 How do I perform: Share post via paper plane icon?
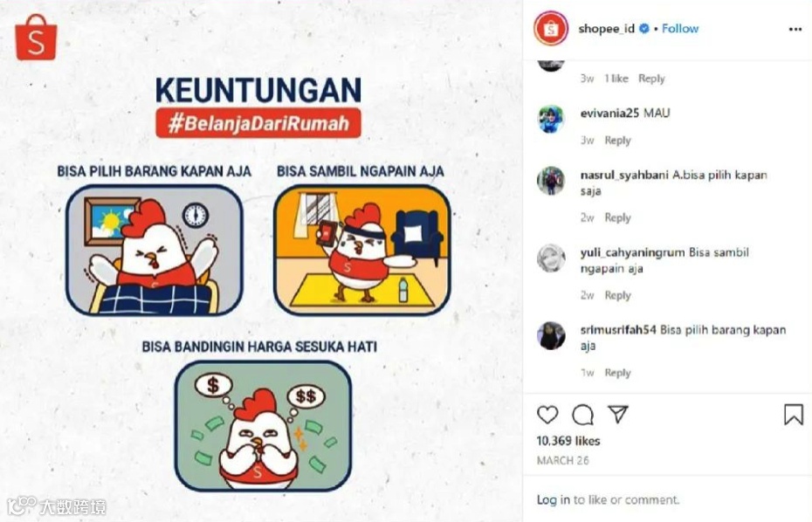618,415
